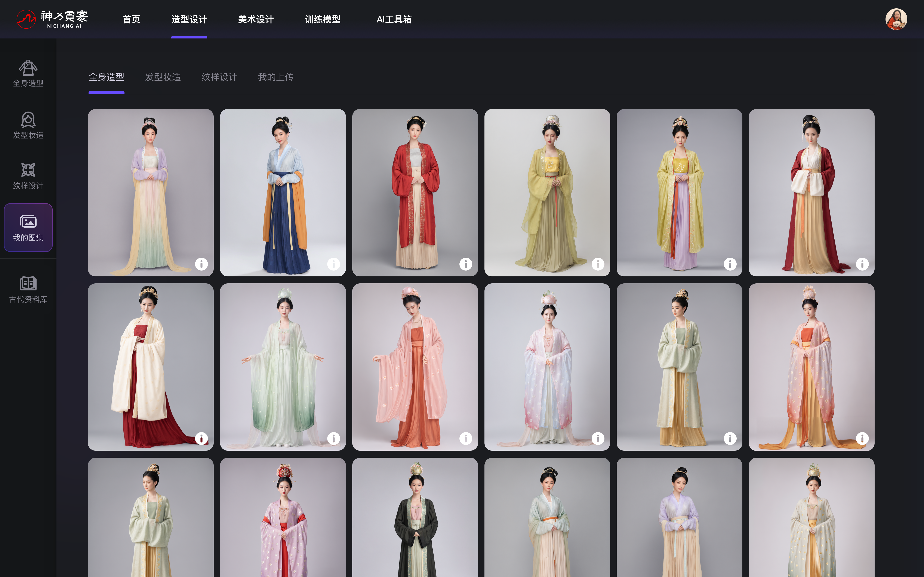Screen dimensions: 924x577
Task: Click the 霓裳 NICHANG AI logo
Action: (x=52, y=19)
